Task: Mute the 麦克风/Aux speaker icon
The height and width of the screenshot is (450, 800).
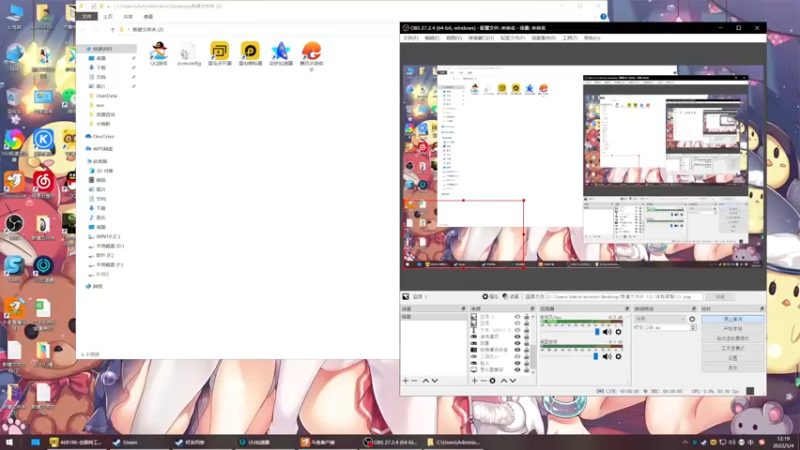Action: (607, 332)
